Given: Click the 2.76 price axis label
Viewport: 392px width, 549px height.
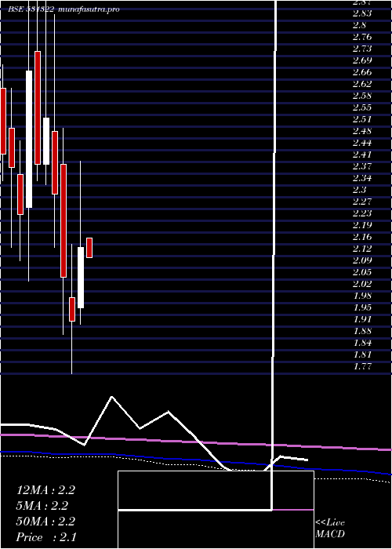Looking at the screenshot, I should 361,37.
